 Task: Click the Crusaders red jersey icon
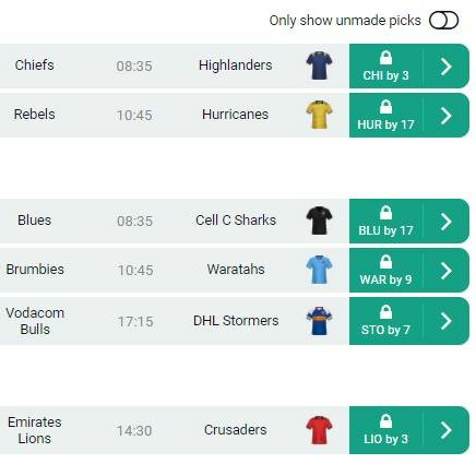coord(319,430)
